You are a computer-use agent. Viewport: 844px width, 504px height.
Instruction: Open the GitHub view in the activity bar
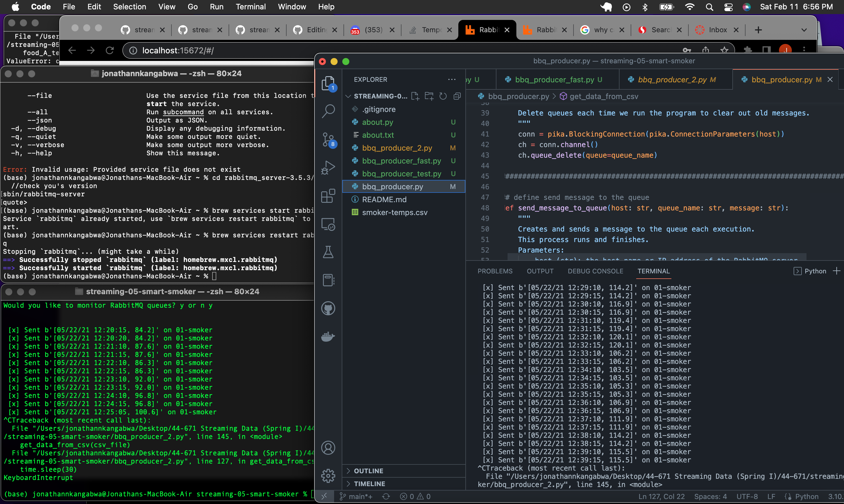(x=328, y=308)
